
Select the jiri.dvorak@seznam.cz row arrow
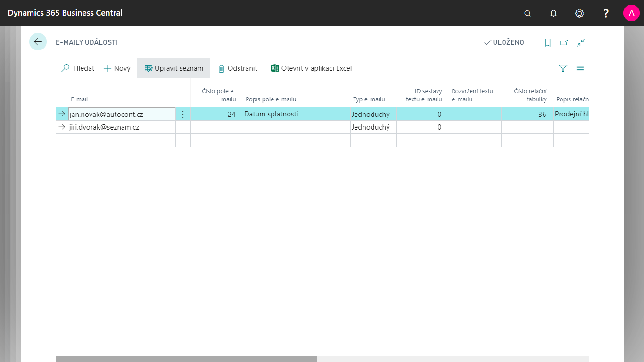(x=62, y=126)
